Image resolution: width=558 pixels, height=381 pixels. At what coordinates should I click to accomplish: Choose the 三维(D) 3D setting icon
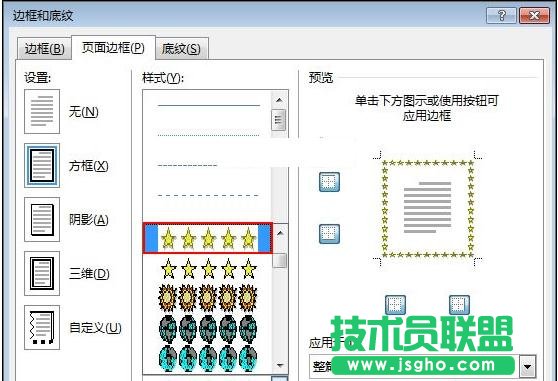[42, 273]
